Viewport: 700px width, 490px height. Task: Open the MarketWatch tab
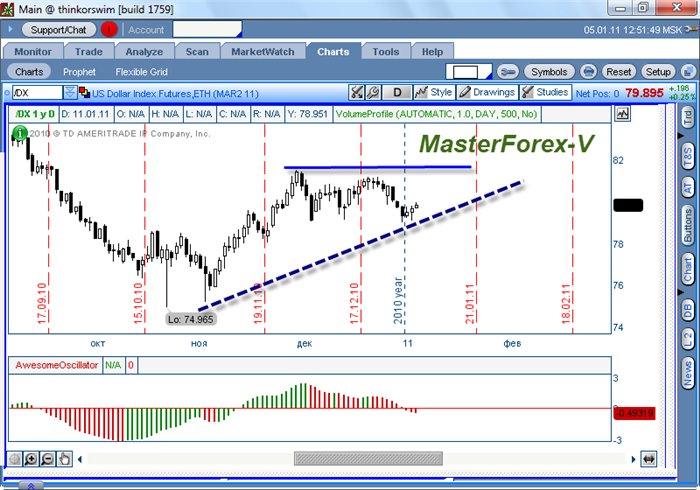click(x=262, y=52)
